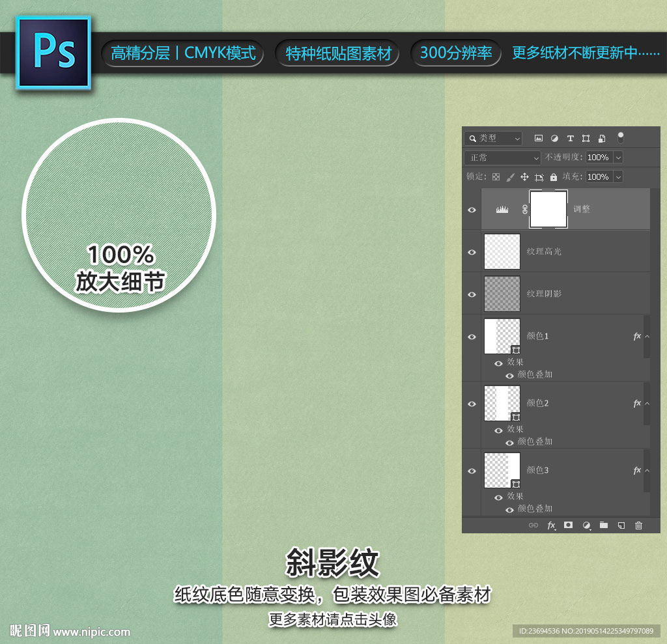Hide the 纹理高光 layer
Viewport: 667px width, 644px height.
click(472, 251)
